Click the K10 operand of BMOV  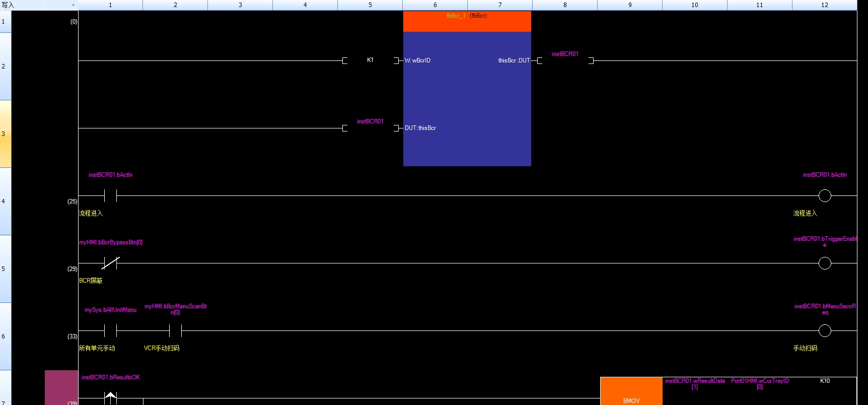click(825, 381)
